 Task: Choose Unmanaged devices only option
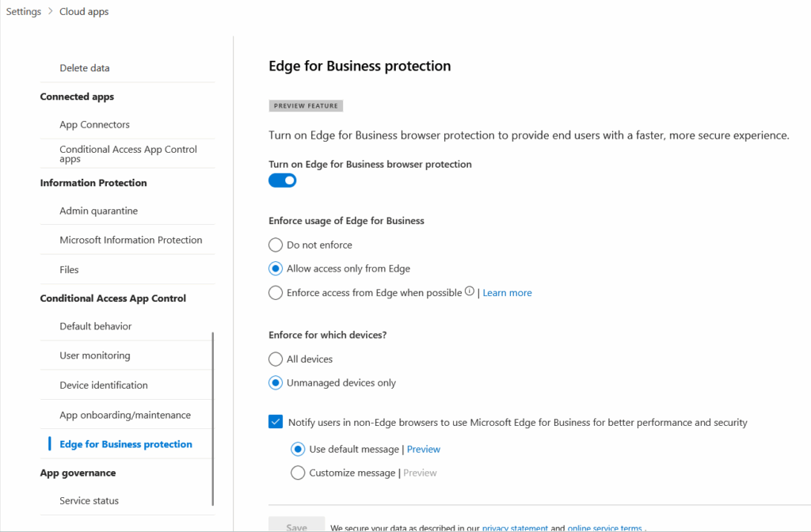coord(276,383)
